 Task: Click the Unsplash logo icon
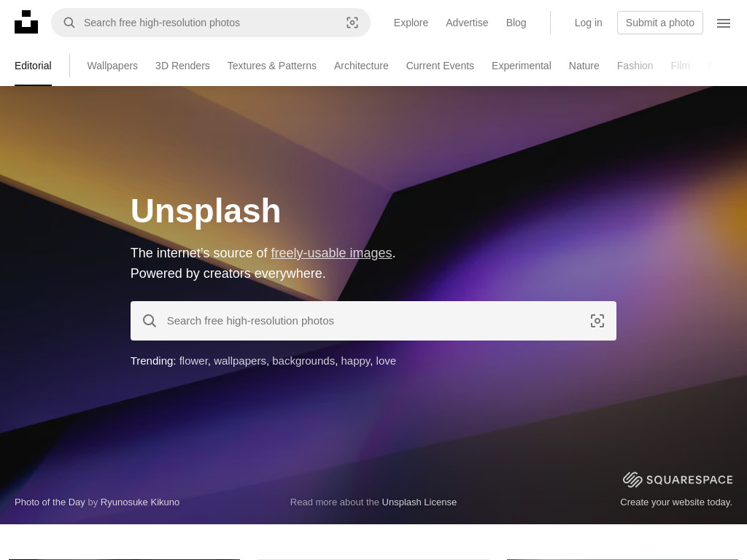[x=26, y=22]
